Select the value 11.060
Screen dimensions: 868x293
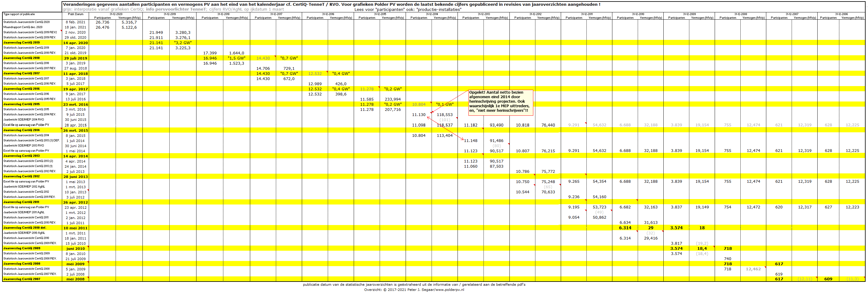pos(471,166)
